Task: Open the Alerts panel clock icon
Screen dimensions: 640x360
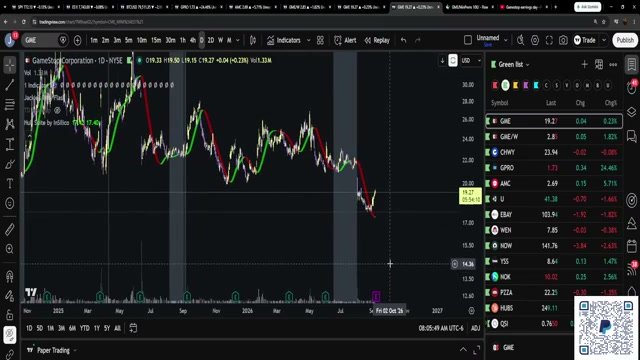Action: pos(631,87)
